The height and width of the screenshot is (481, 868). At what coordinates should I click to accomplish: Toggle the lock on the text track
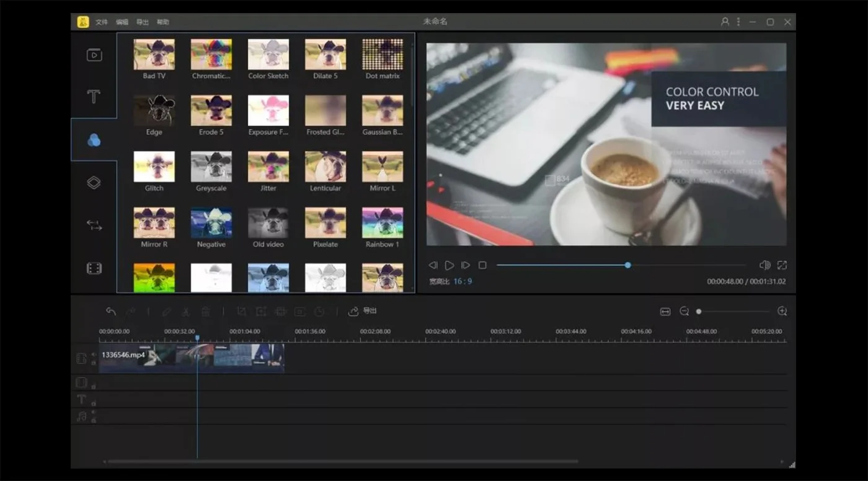94,404
